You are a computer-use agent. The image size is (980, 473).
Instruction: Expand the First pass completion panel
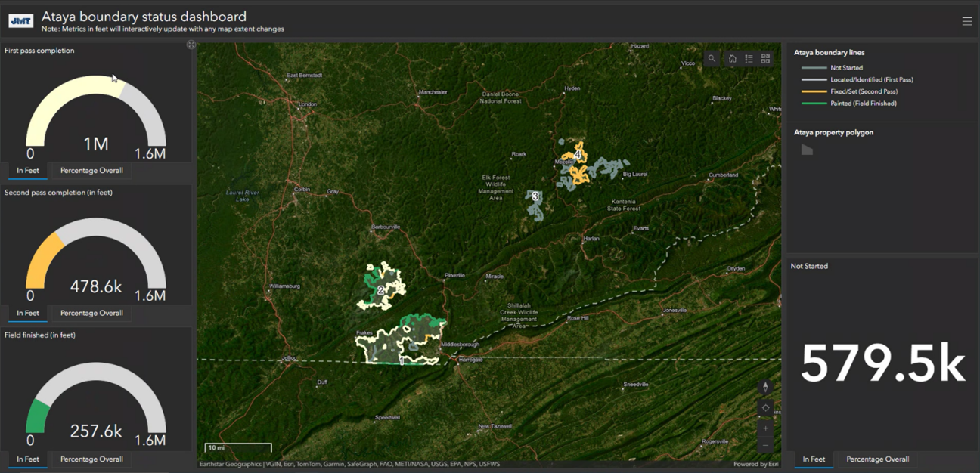tap(191, 45)
